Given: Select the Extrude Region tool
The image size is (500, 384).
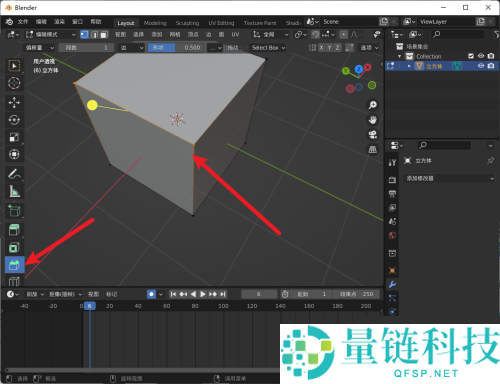Looking at the screenshot, I should pos(14,230).
